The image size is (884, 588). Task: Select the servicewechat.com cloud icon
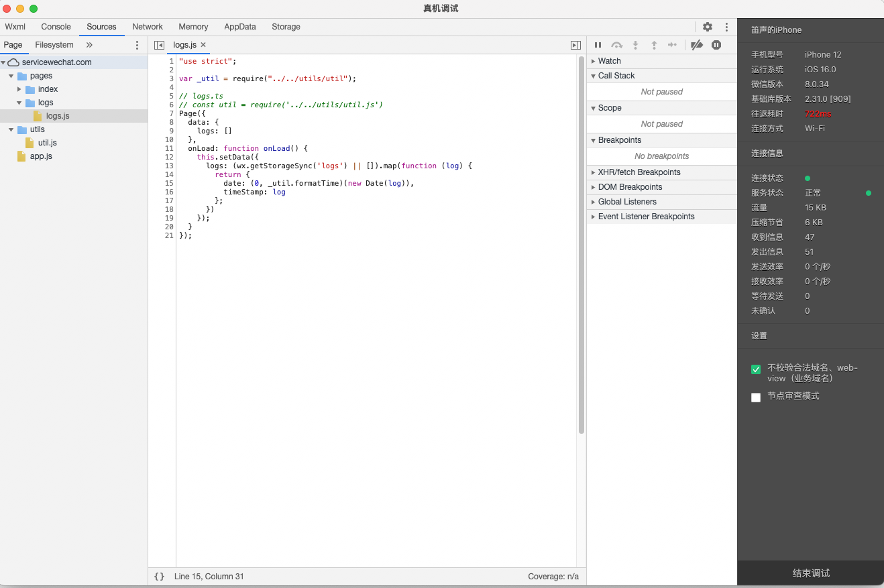[x=13, y=62]
